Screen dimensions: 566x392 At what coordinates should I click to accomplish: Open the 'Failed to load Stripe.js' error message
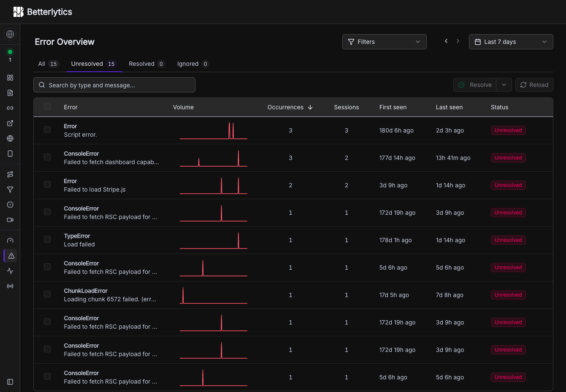pos(95,189)
